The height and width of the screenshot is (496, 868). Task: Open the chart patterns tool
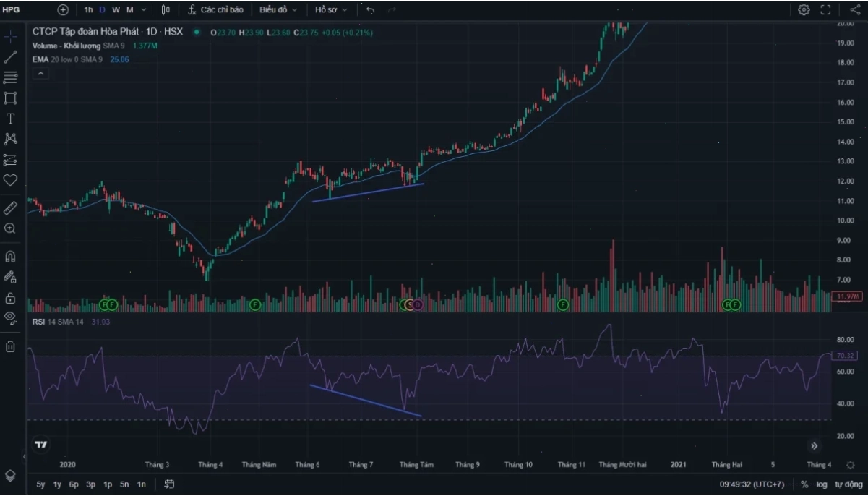10,139
